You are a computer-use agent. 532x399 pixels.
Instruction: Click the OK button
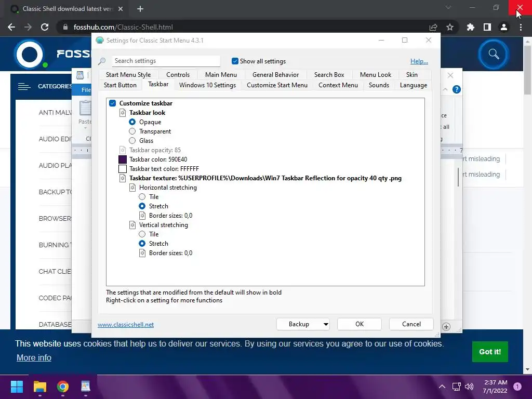(x=360, y=324)
